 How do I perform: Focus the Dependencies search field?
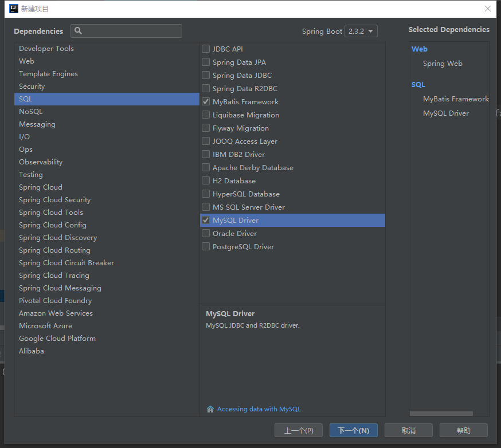point(127,31)
